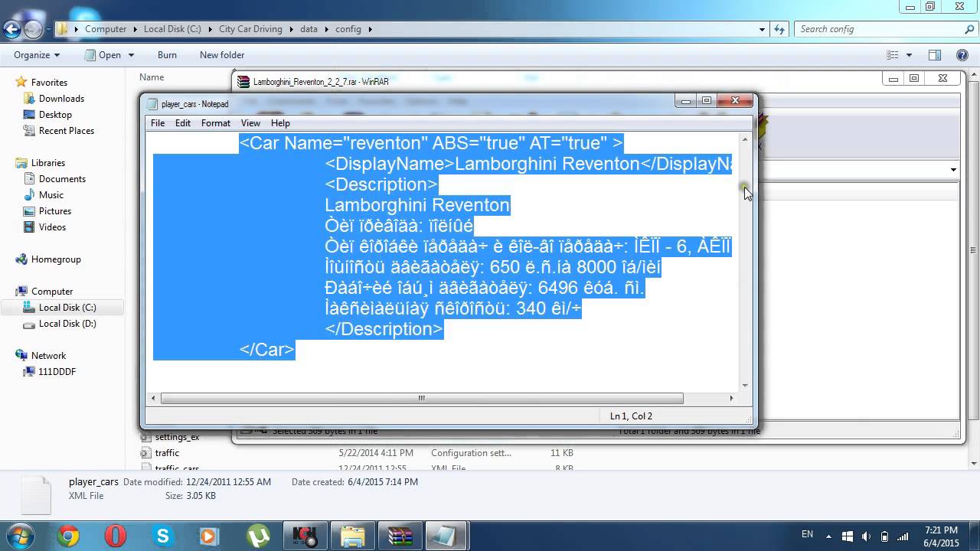The width and height of the screenshot is (980, 551).
Task: Open Notepad File menu
Action: [x=158, y=123]
